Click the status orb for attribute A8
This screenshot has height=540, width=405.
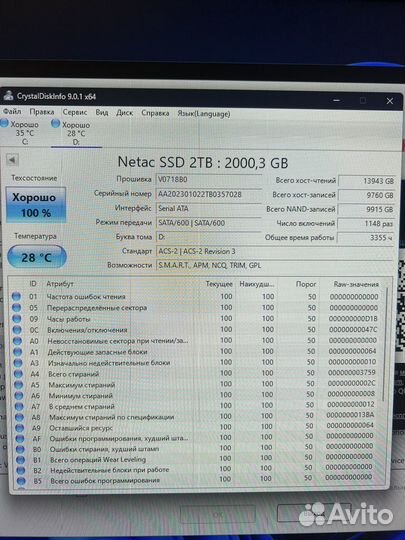pos(20,417)
